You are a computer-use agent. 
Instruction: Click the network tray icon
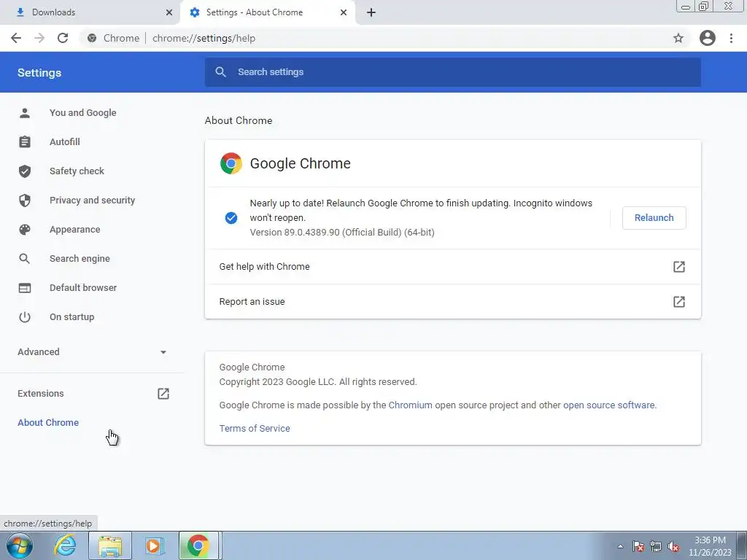(x=656, y=546)
